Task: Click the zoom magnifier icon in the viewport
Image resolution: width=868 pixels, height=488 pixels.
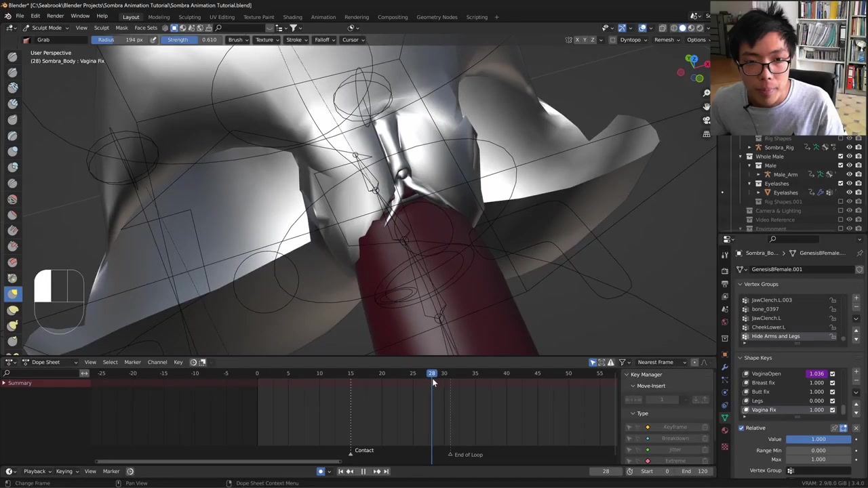Action: point(706,93)
